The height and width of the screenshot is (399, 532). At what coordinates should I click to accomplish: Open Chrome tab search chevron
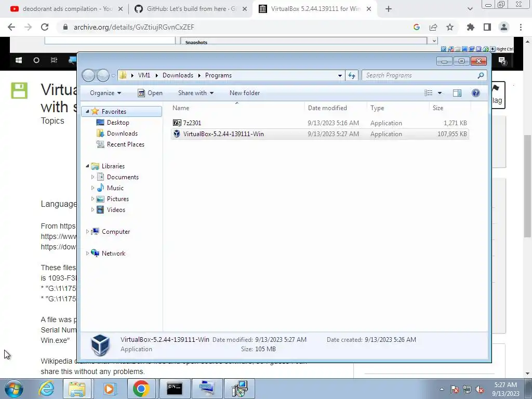[470, 9]
